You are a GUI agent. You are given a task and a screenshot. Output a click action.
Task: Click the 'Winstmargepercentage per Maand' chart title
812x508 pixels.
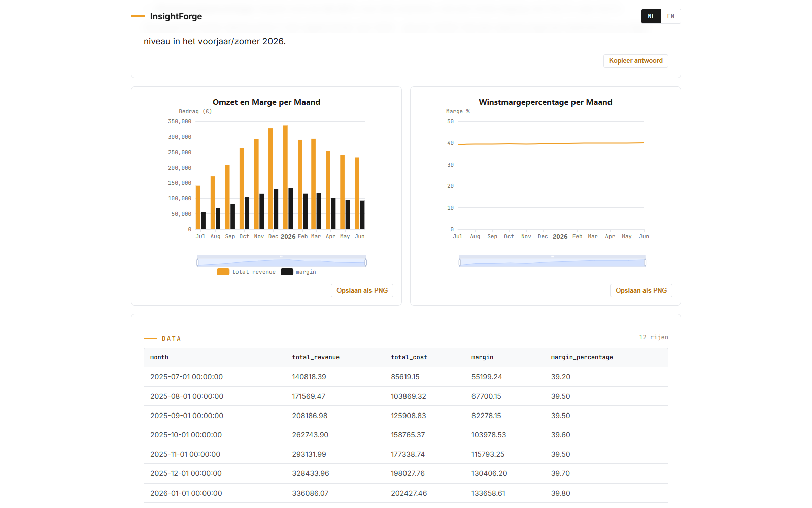pyautogui.click(x=546, y=102)
